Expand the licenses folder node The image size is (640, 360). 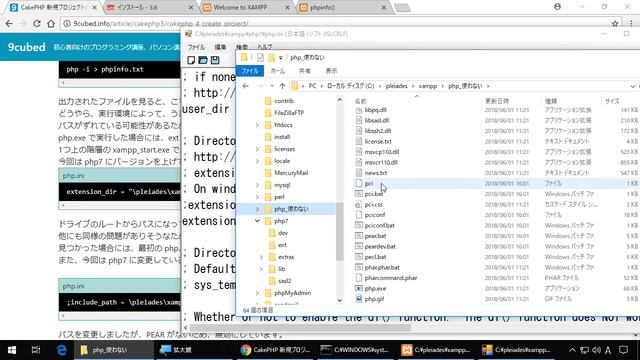point(257,149)
